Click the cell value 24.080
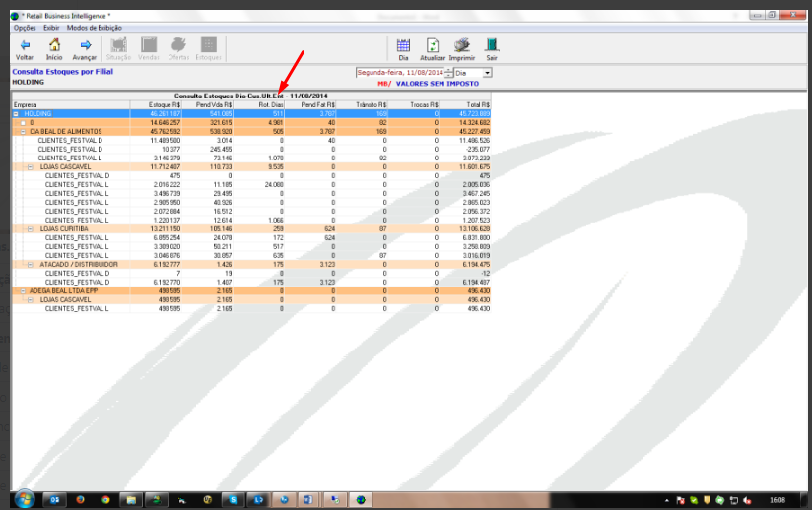 click(x=274, y=185)
